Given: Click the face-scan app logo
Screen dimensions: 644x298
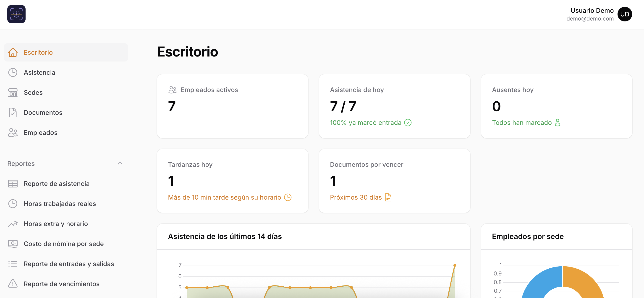Looking at the screenshot, I should pos(16,14).
